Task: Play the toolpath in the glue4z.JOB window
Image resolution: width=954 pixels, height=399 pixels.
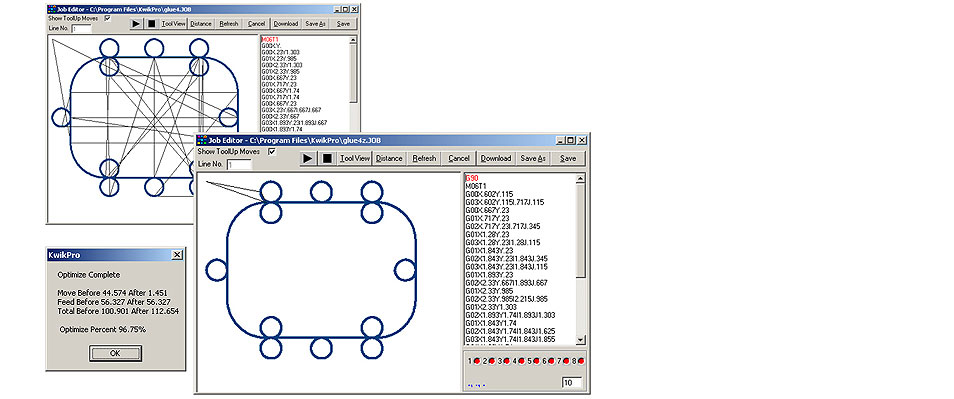Action: coord(308,159)
